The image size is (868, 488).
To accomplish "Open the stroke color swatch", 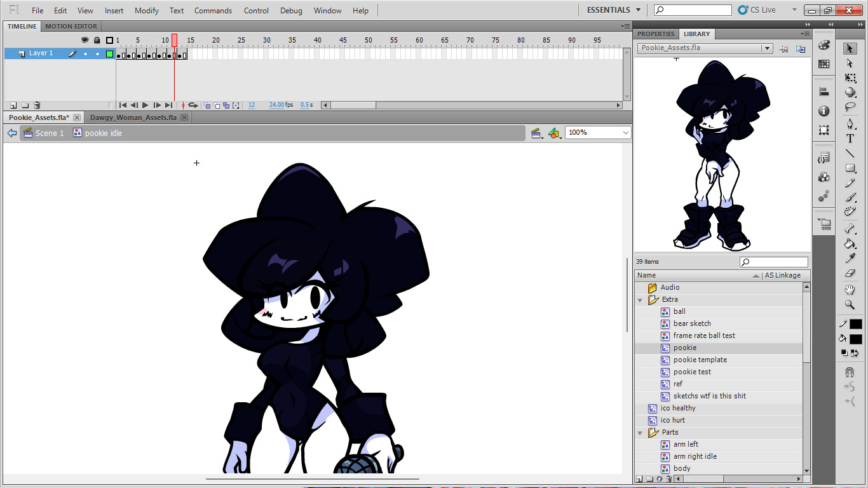I will click(855, 324).
